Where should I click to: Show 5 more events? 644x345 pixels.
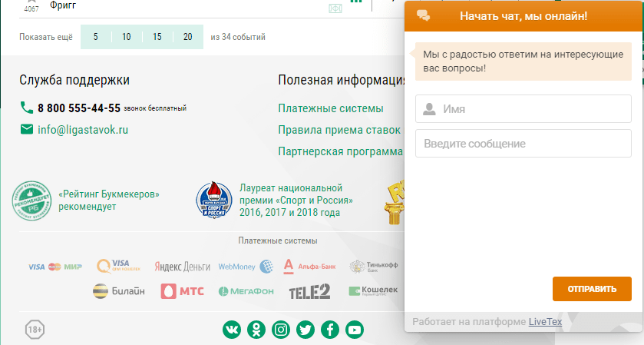pyautogui.click(x=96, y=37)
